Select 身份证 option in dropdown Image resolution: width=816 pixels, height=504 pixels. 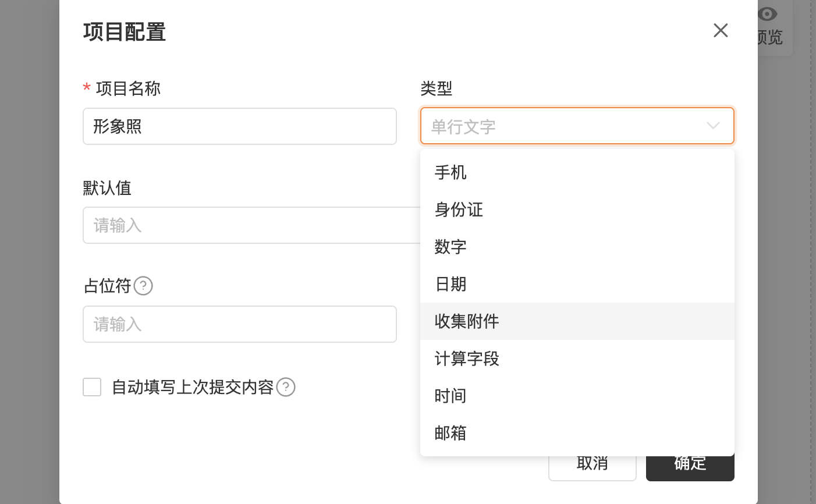(577, 210)
